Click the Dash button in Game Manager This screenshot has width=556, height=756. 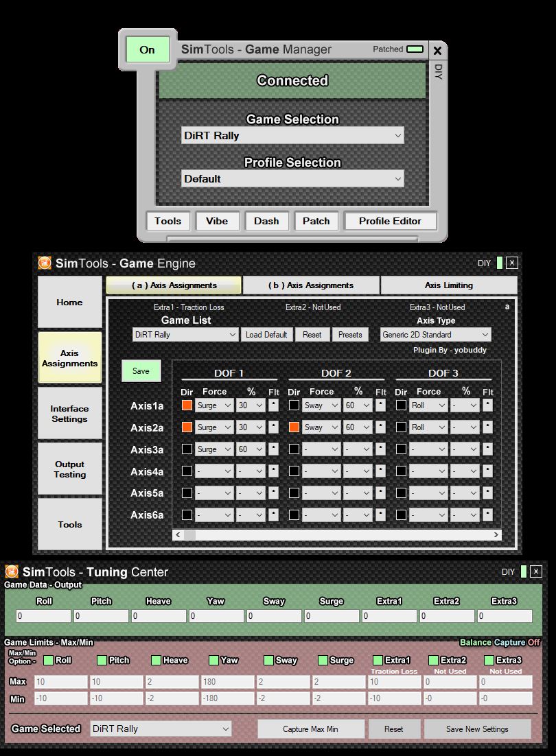(266, 222)
